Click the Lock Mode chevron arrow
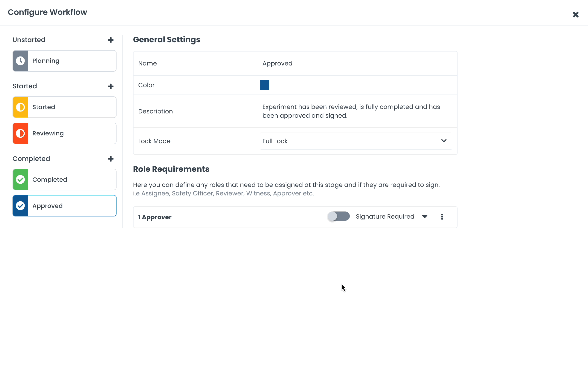This screenshot has height=371, width=588. pyautogui.click(x=444, y=141)
